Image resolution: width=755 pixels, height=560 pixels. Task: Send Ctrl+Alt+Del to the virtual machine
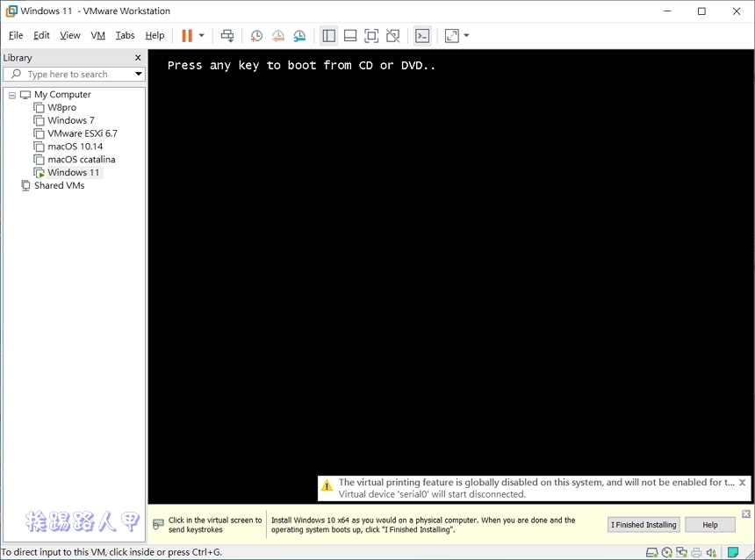click(227, 35)
